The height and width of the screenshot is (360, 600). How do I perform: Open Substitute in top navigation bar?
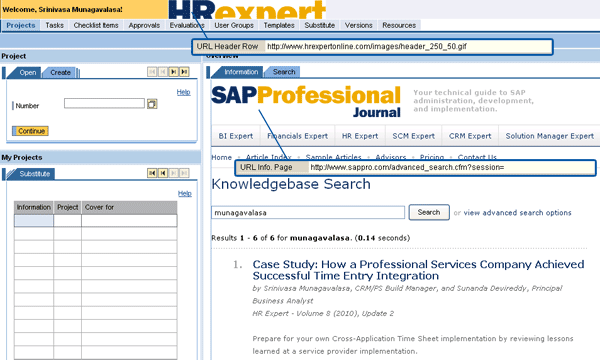[x=320, y=25]
